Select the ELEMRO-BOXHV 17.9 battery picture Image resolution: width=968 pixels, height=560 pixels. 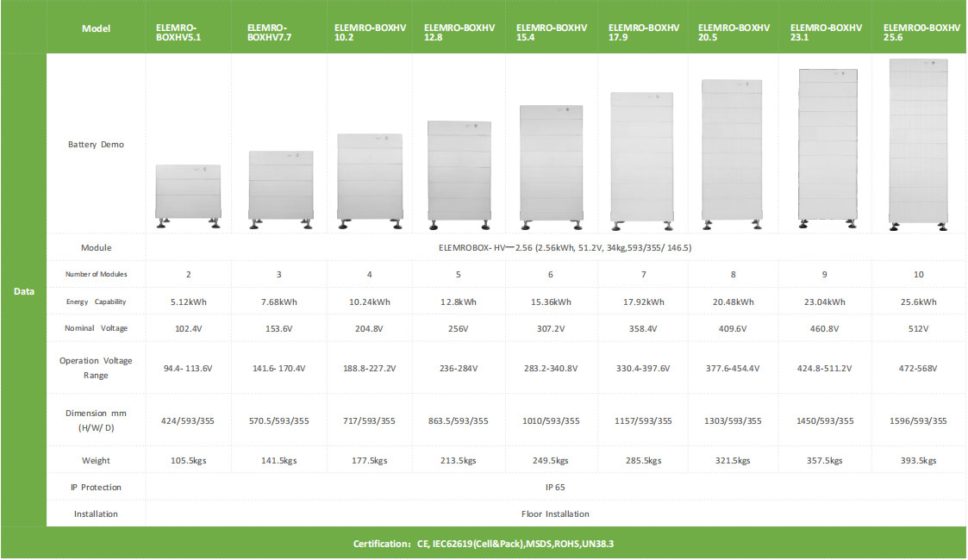pos(642,159)
